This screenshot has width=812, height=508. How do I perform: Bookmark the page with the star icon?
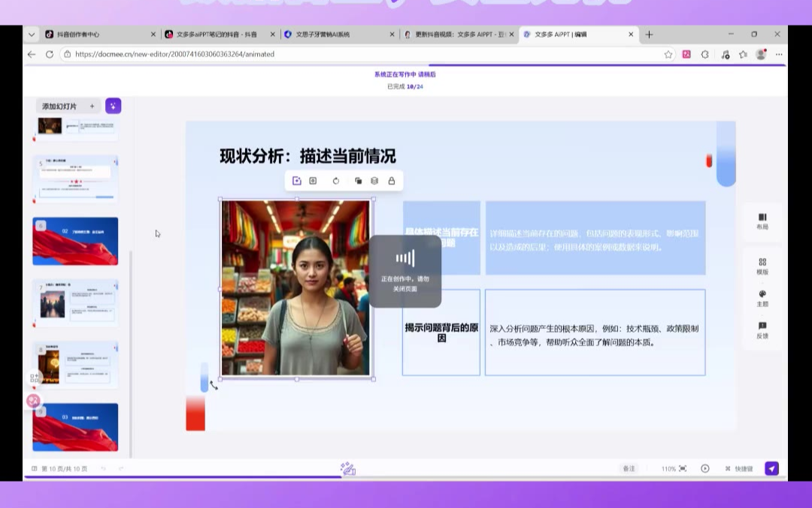(668, 54)
